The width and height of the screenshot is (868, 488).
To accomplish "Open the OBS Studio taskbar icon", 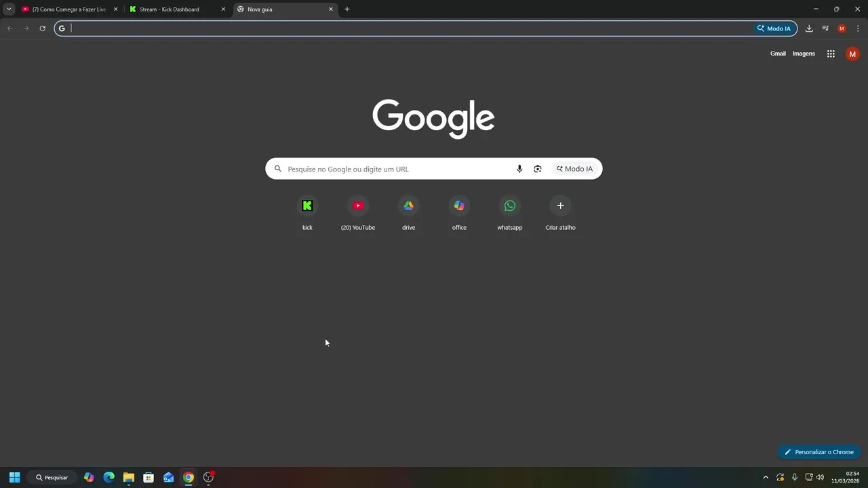I will (x=209, y=477).
